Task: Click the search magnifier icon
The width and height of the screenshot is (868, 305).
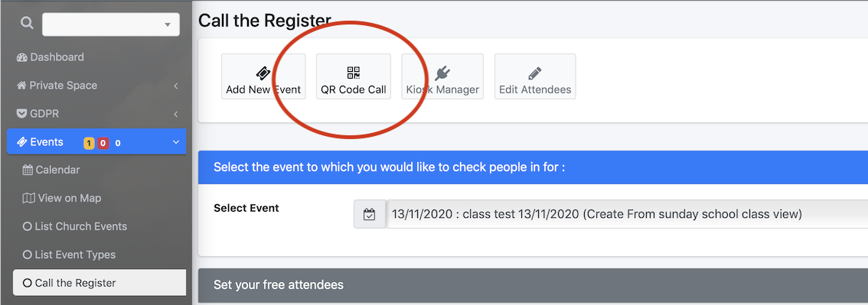Action: tap(27, 23)
